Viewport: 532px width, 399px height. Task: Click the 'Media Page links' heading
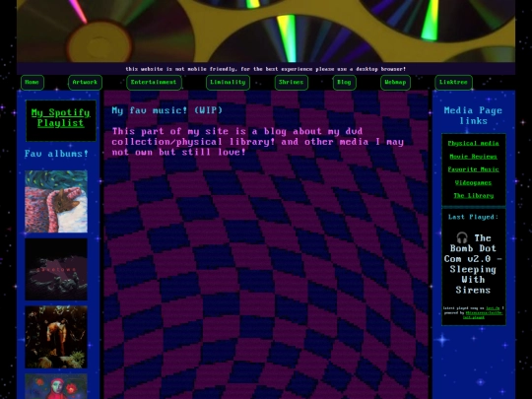pyautogui.click(x=473, y=115)
